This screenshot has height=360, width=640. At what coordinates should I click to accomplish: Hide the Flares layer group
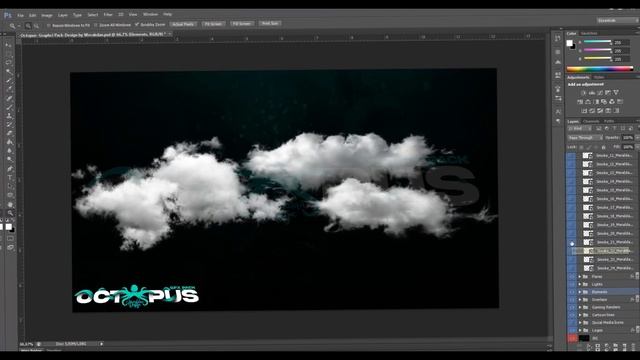click(572, 277)
